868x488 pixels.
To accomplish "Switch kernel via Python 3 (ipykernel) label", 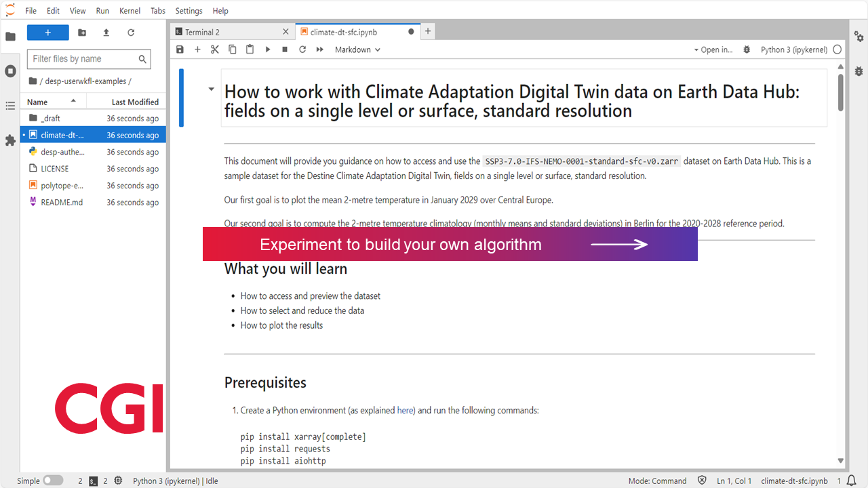I will tap(794, 49).
